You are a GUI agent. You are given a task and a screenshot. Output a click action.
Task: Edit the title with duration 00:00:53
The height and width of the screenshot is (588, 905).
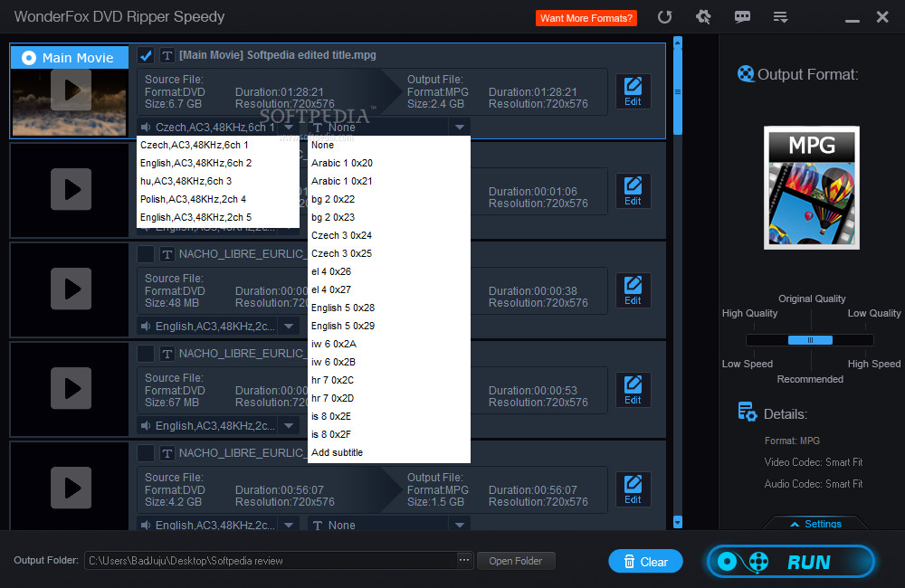(633, 390)
